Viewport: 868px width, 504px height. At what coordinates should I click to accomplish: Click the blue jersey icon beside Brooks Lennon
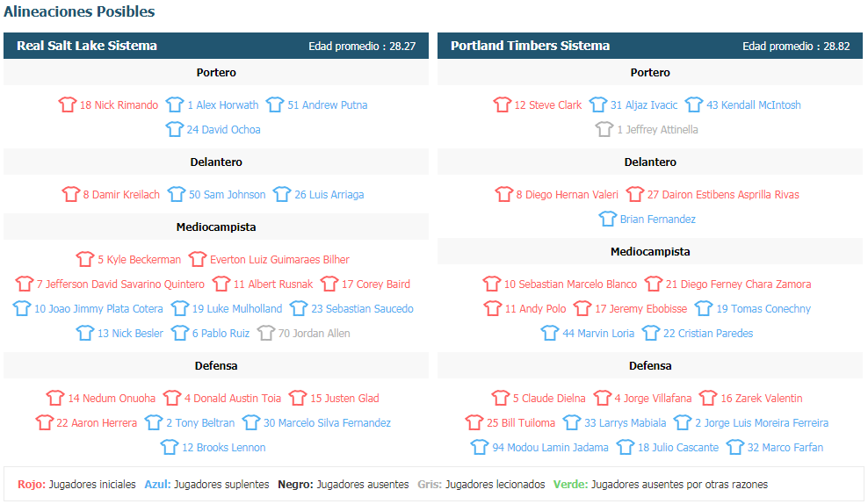170,447
